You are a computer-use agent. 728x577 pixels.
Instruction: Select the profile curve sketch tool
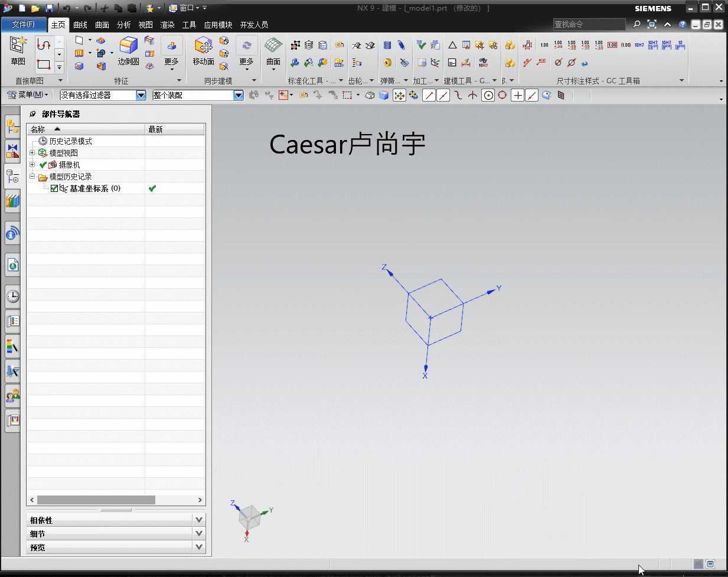[x=43, y=45]
